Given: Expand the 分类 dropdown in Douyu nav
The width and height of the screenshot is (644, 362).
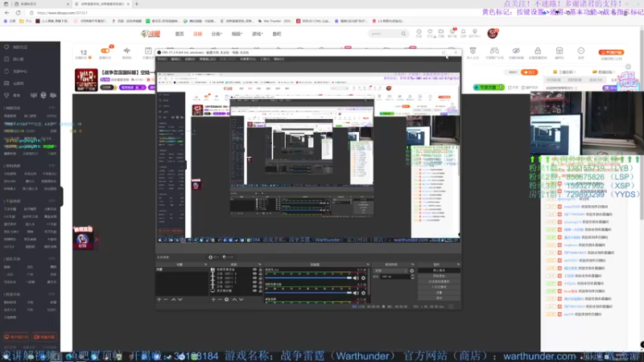Looking at the screenshot, I should [217, 34].
